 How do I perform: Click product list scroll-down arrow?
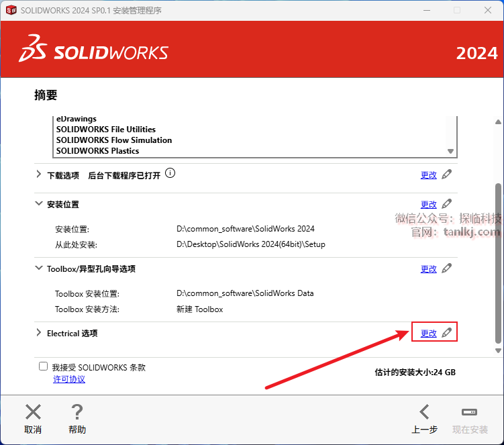pyautogui.click(x=450, y=151)
